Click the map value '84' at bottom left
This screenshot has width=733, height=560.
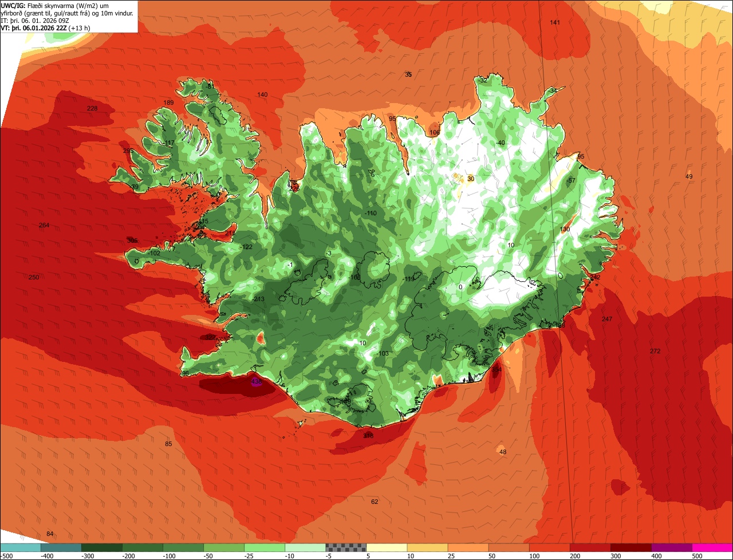50,534
